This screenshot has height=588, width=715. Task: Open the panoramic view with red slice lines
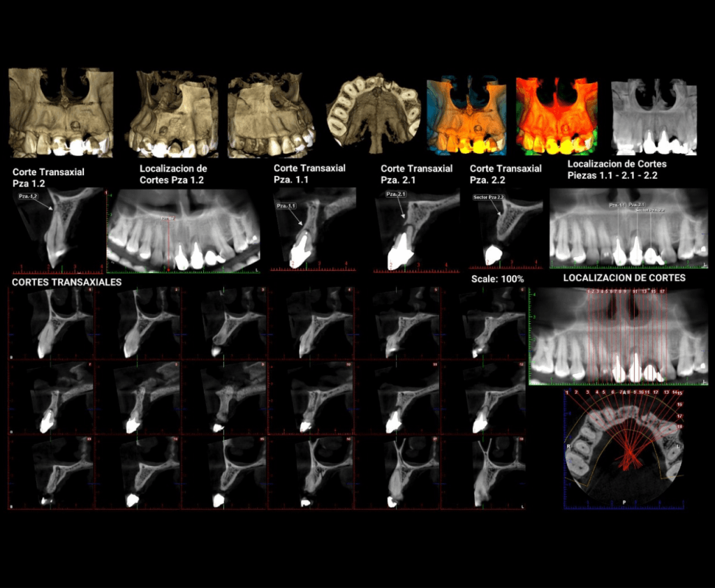619,336
